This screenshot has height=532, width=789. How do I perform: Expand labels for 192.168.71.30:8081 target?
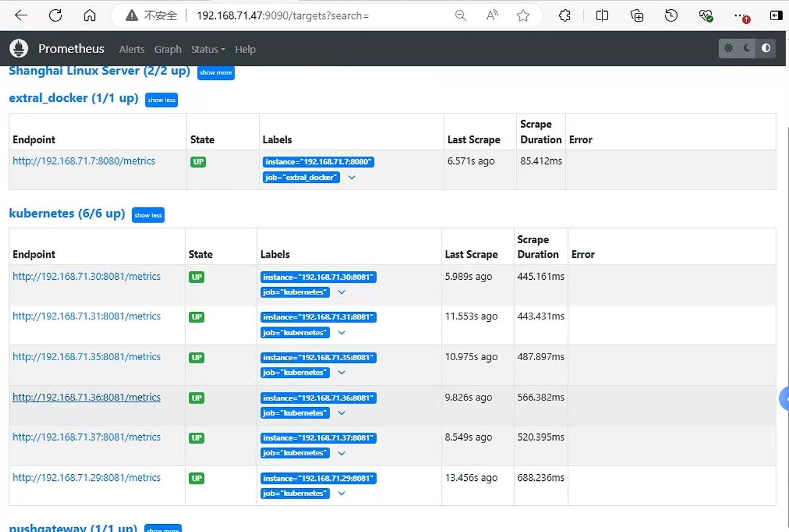(342, 293)
